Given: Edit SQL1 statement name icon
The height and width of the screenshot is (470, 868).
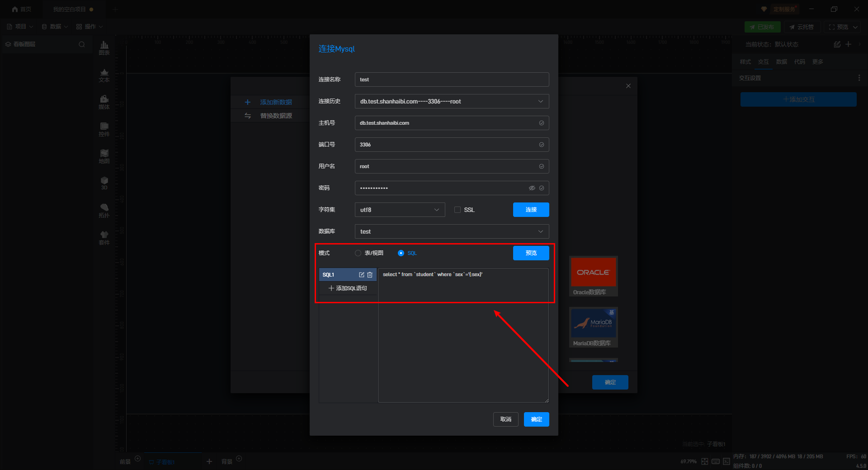Looking at the screenshot, I should pos(362,275).
